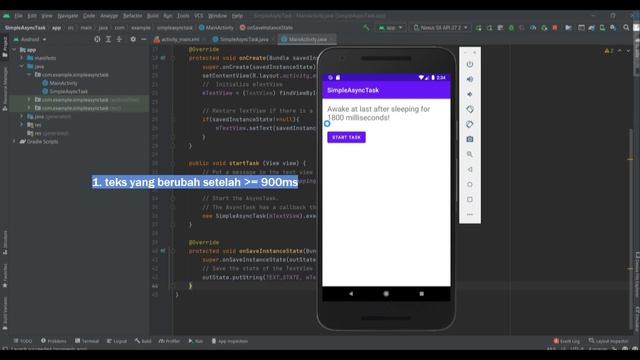The height and width of the screenshot is (360, 640).
Task: Click the warnings indicator in editor corner
Action: coord(609,51)
